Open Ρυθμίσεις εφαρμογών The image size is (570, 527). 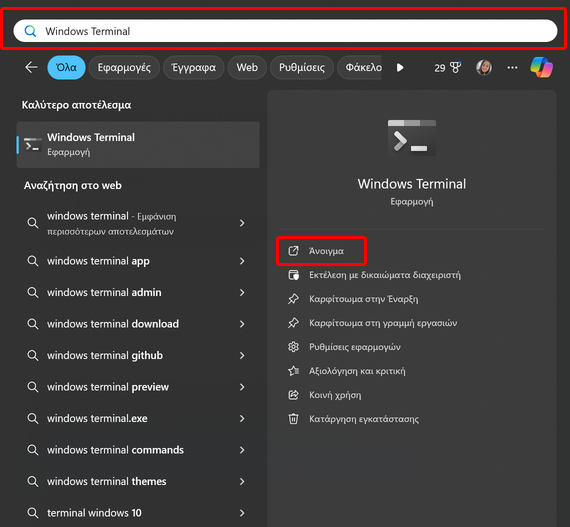click(x=355, y=347)
